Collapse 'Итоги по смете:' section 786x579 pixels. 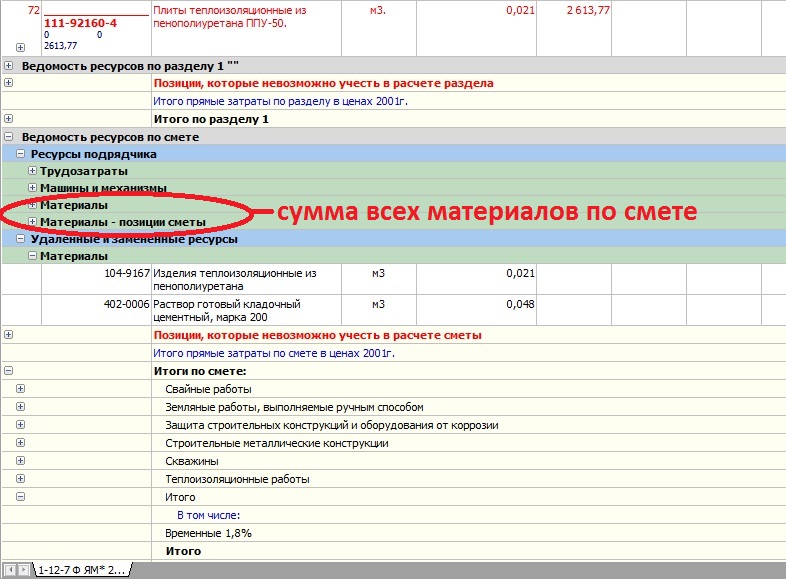(9, 371)
